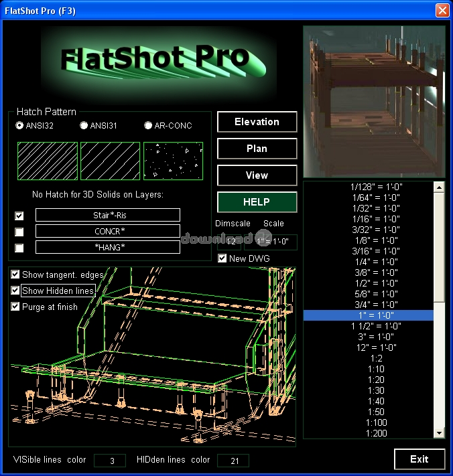Click the 3D model preview thumbnail
453x476 pixels.
pyautogui.click(x=374, y=101)
